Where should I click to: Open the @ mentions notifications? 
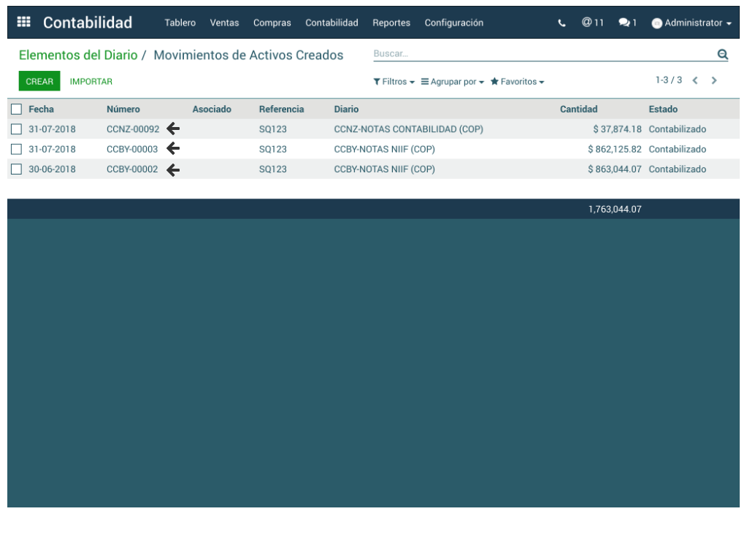tap(592, 23)
